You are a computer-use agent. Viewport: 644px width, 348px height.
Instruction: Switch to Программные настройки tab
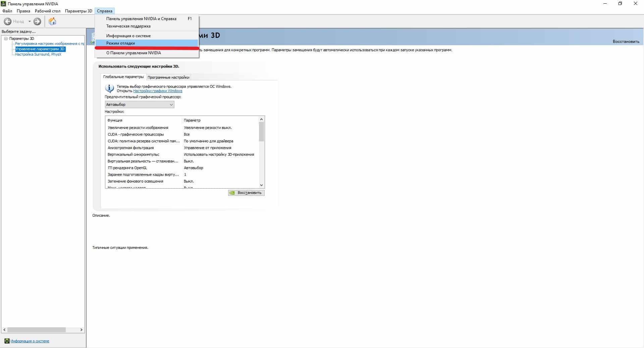[x=168, y=77]
